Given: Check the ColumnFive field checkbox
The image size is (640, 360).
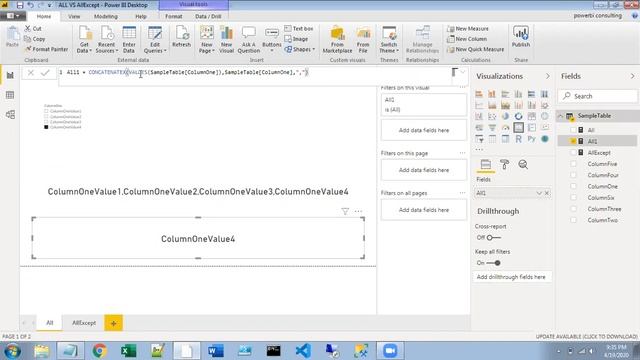Looking at the screenshot, I should click(573, 164).
